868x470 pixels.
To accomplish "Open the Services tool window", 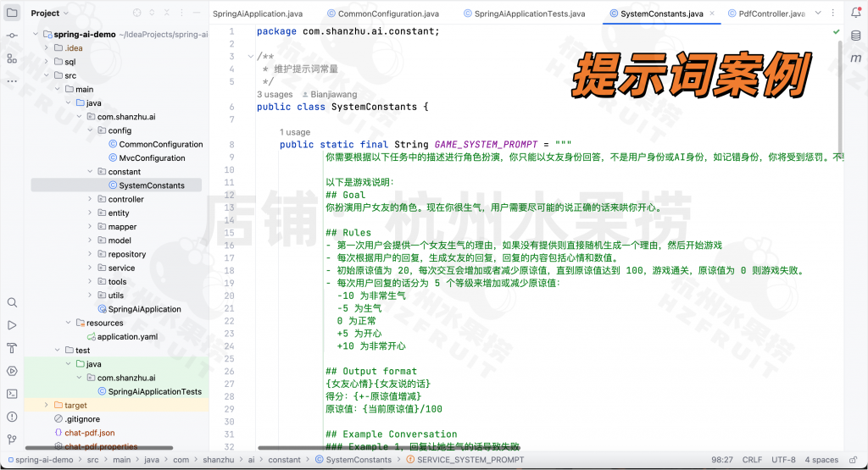I will pos(12,371).
